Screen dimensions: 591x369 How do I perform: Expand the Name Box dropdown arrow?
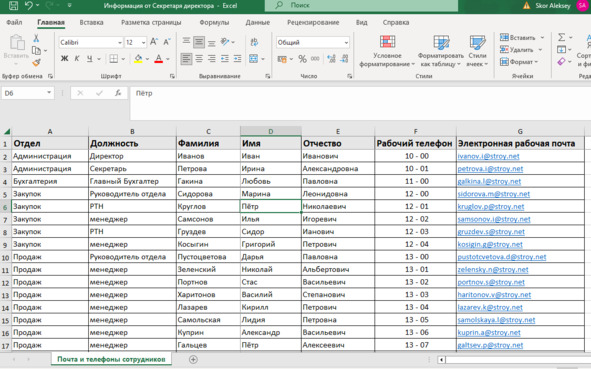coord(49,93)
